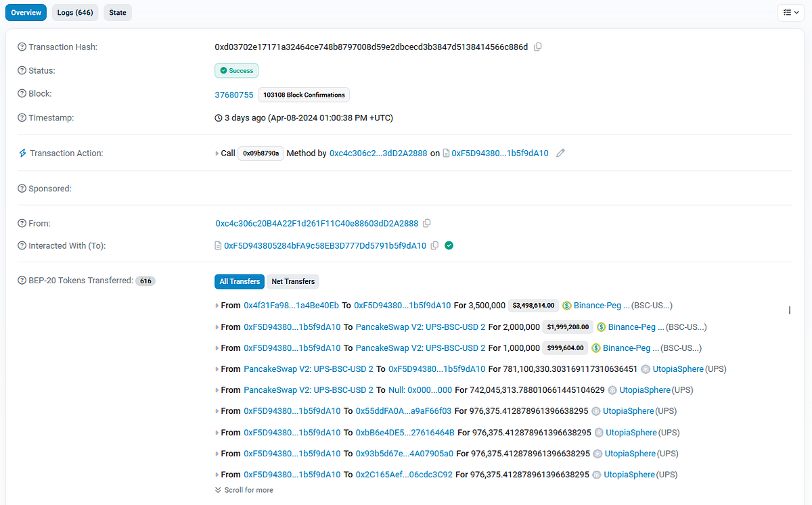812x505 pixels.
Task: Open block 37680755 details
Action: [x=233, y=95]
